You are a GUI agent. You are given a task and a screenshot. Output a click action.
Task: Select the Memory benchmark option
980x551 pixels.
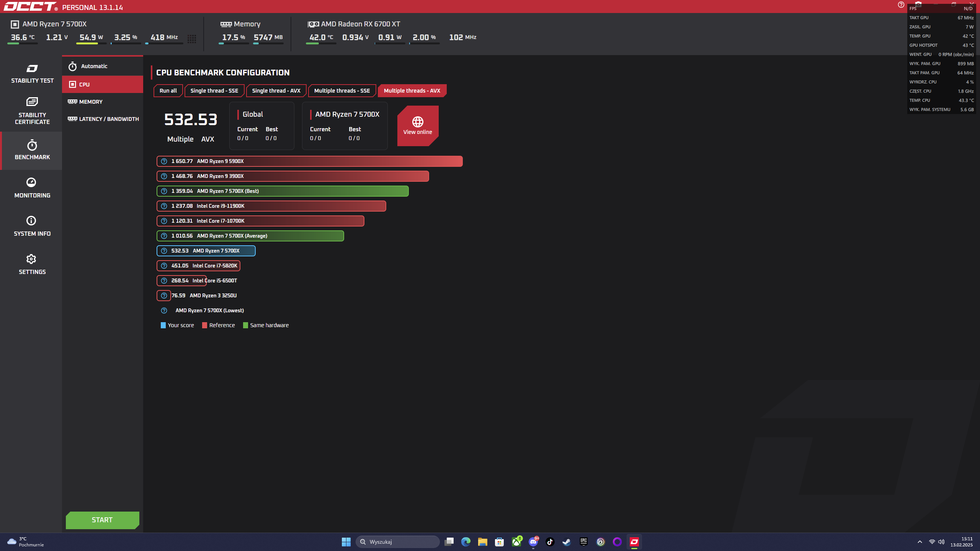(x=91, y=102)
